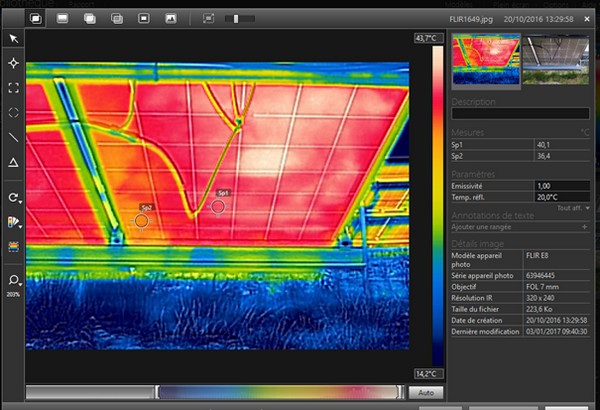Screen dimensions: 600x410
Task: Click the plus icon to add annotation row
Action: pyautogui.click(x=584, y=227)
